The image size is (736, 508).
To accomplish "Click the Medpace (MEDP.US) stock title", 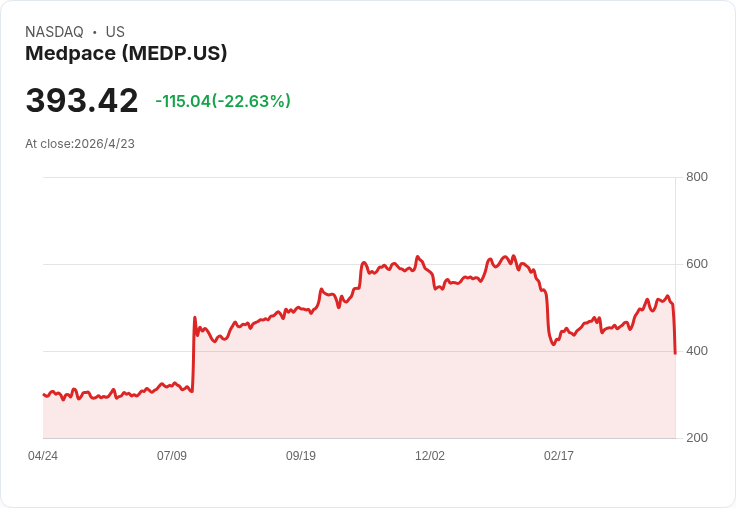I will pos(126,54).
